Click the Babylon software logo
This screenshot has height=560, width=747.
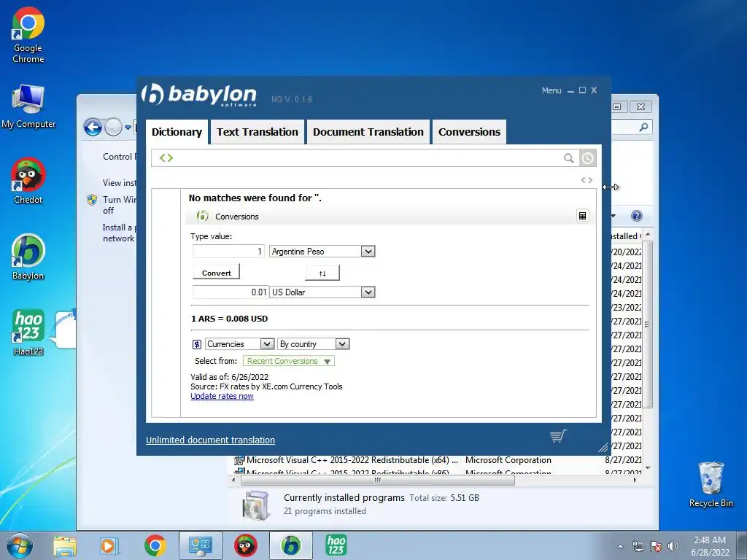pyautogui.click(x=199, y=95)
